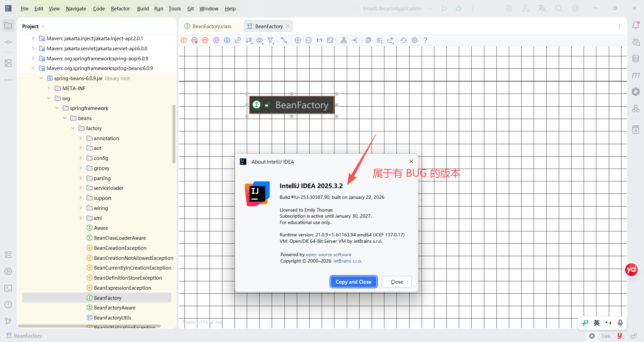The image size is (644, 342).
Task: Open the diagram filter dropdown
Action: coord(271,40)
